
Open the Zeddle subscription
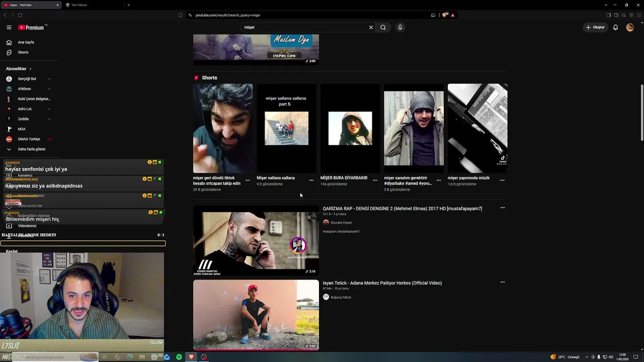(23, 119)
